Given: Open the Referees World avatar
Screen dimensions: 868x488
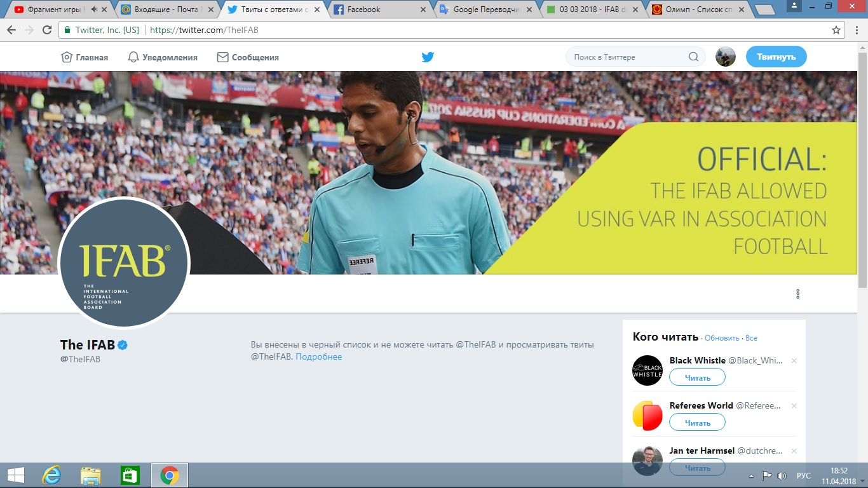Looking at the screenshot, I should click(648, 416).
